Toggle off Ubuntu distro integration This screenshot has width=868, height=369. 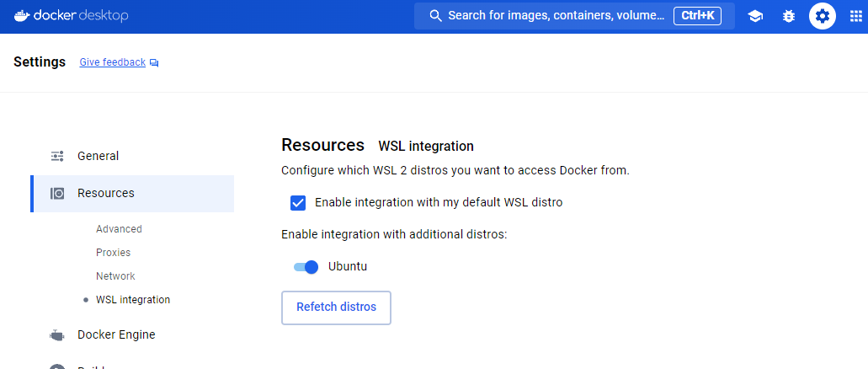306,267
